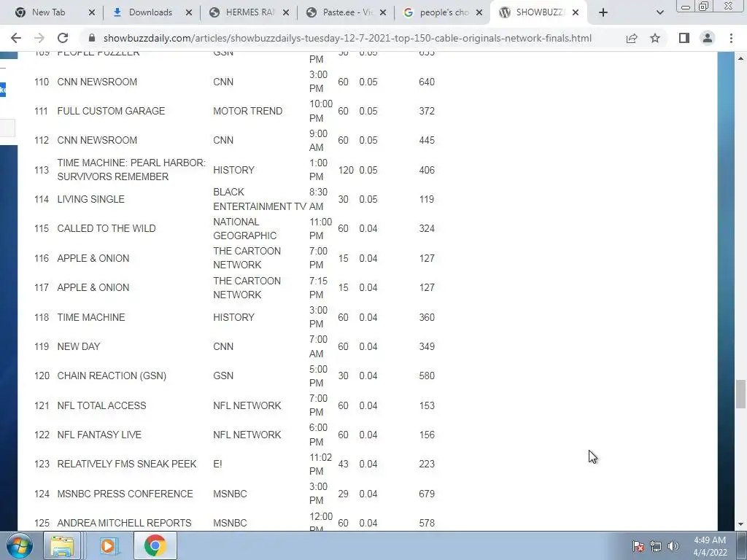This screenshot has width=747, height=560.
Task: Open network tray icon
Action: [656, 546]
